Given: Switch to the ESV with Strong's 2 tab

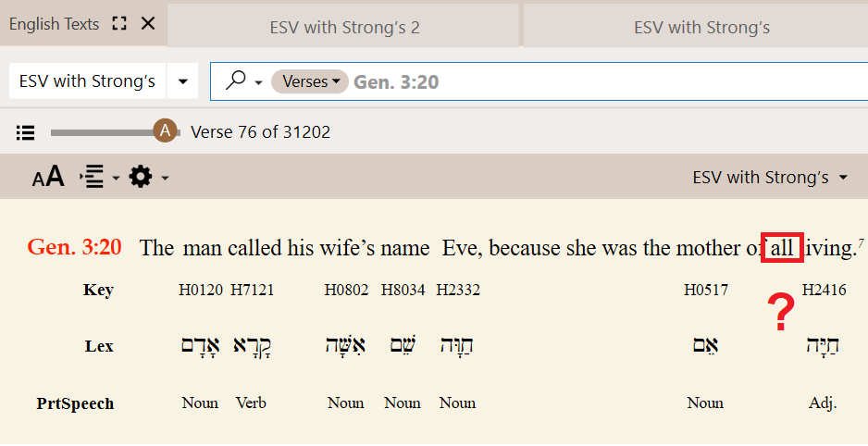Looking at the screenshot, I should [343, 27].
